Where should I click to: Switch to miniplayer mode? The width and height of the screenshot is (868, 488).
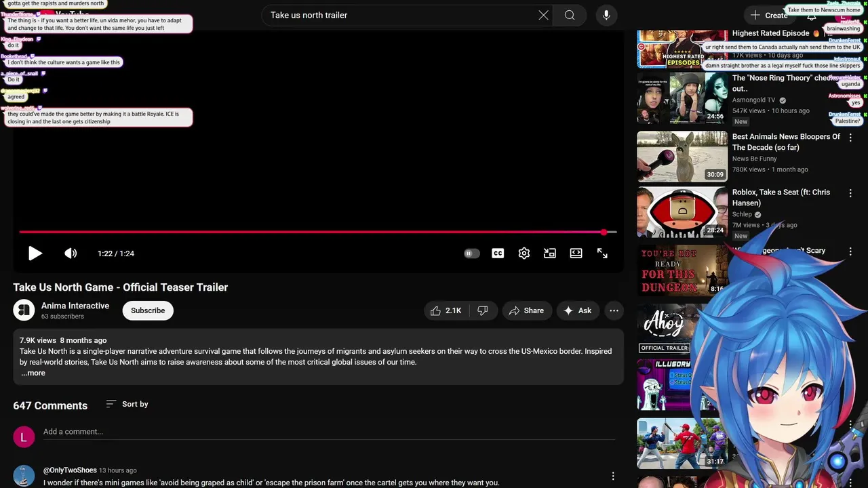coord(550,253)
